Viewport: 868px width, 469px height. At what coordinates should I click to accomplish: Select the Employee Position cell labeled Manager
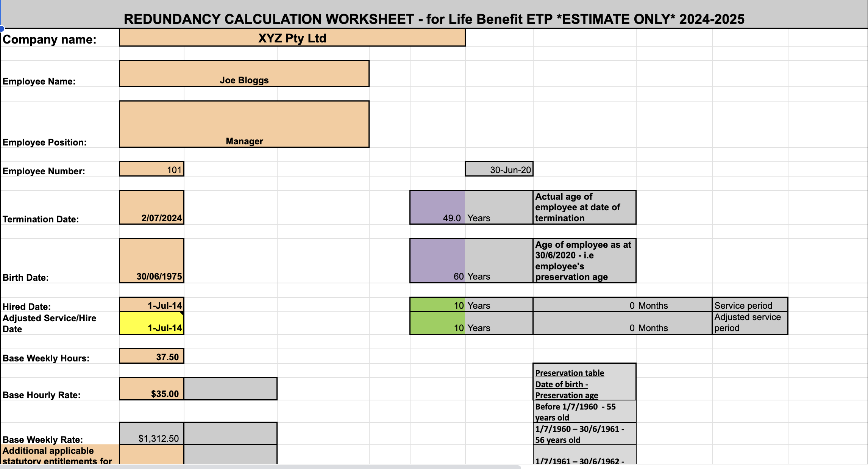(244, 125)
